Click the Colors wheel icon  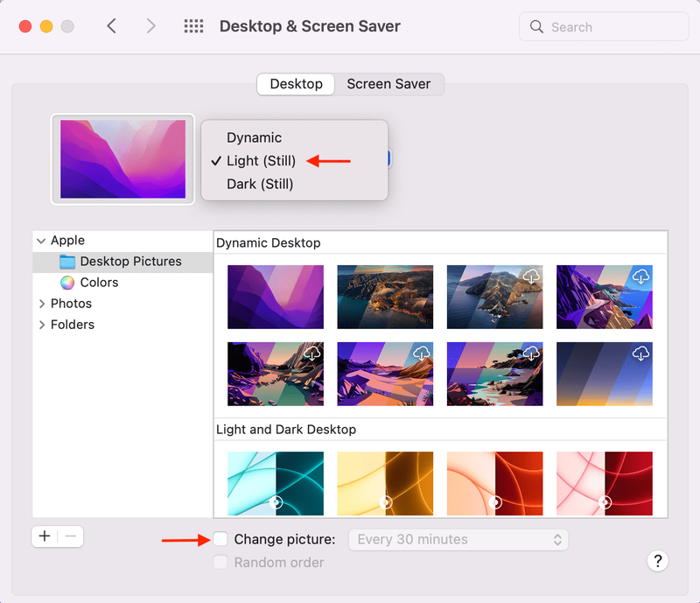point(67,283)
